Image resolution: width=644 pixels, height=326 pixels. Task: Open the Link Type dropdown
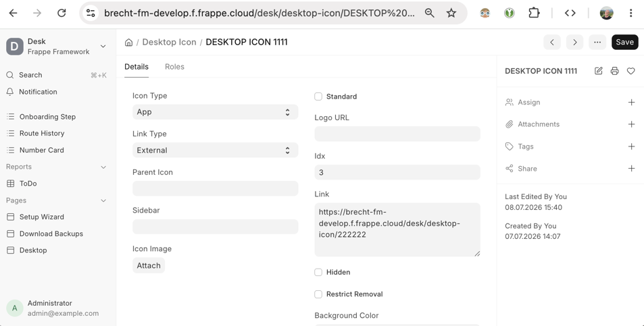pos(215,150)
